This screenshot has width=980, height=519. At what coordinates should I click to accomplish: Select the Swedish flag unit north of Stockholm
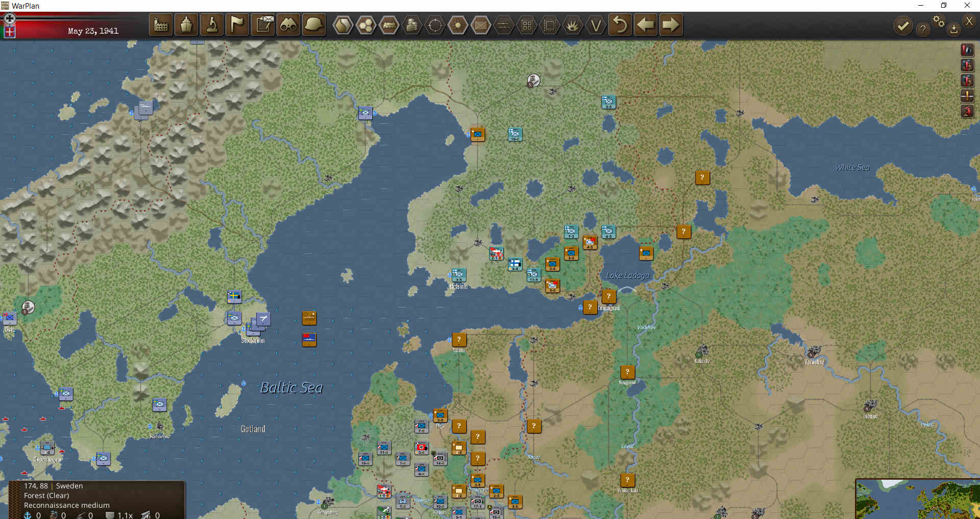click(x=234, y=296)
